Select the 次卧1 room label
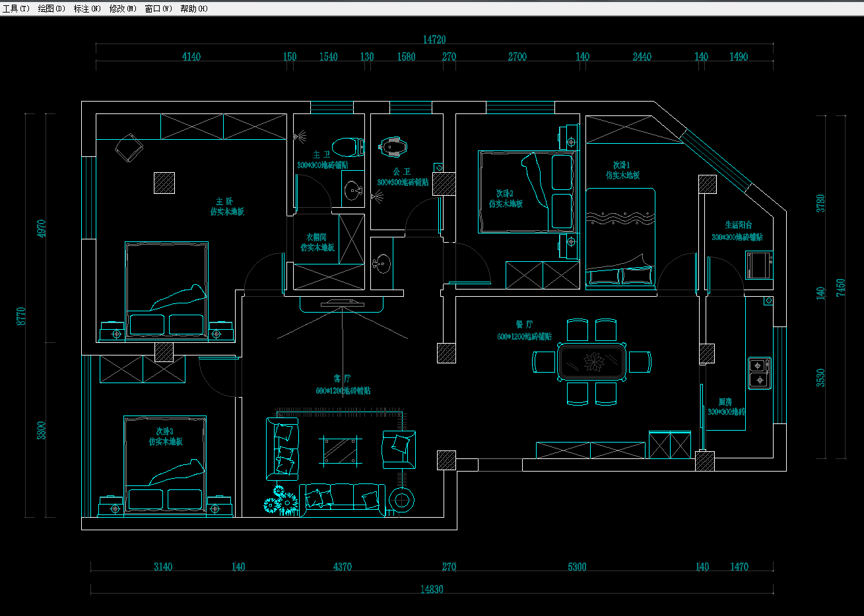This screenshot has height=616, width=864. 622,165
